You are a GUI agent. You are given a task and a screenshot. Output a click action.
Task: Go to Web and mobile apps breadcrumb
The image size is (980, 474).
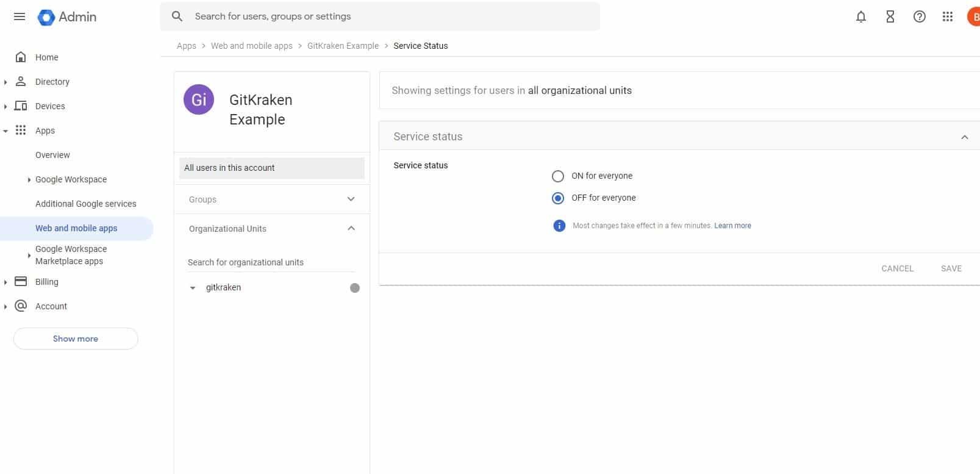point(252,46)
